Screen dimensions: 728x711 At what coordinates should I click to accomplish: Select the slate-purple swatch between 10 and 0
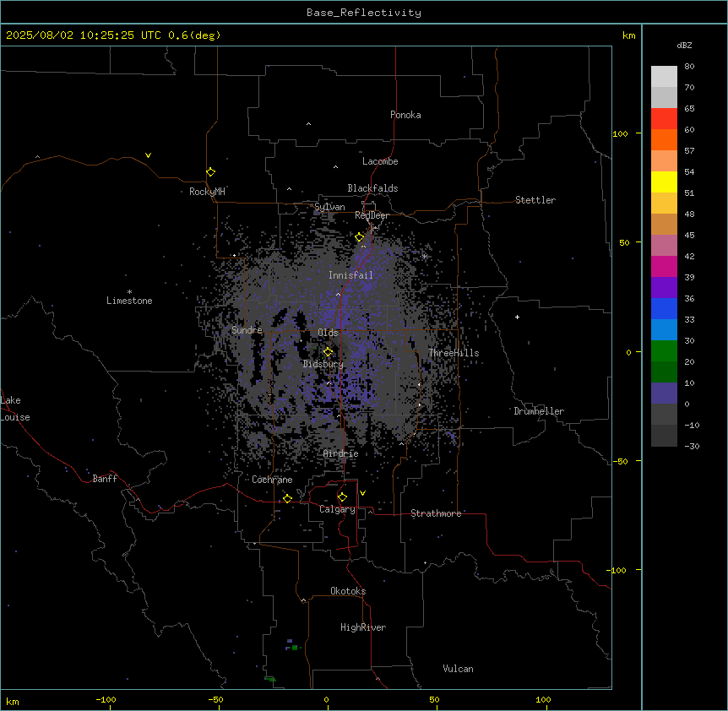pyautogui.click(x=664, y=393)
